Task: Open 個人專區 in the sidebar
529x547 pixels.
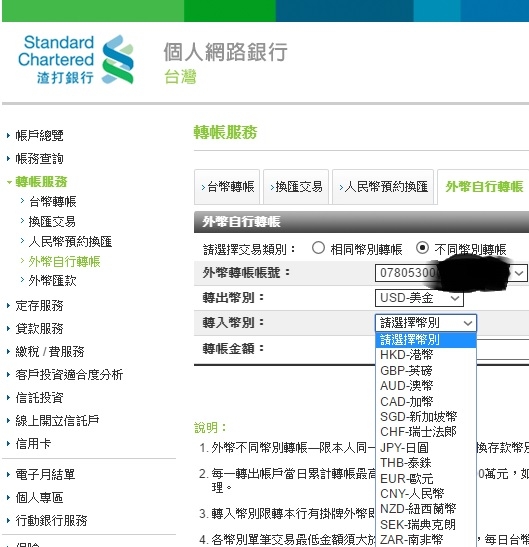Action: pyautogui.click(x=39, y=497)
